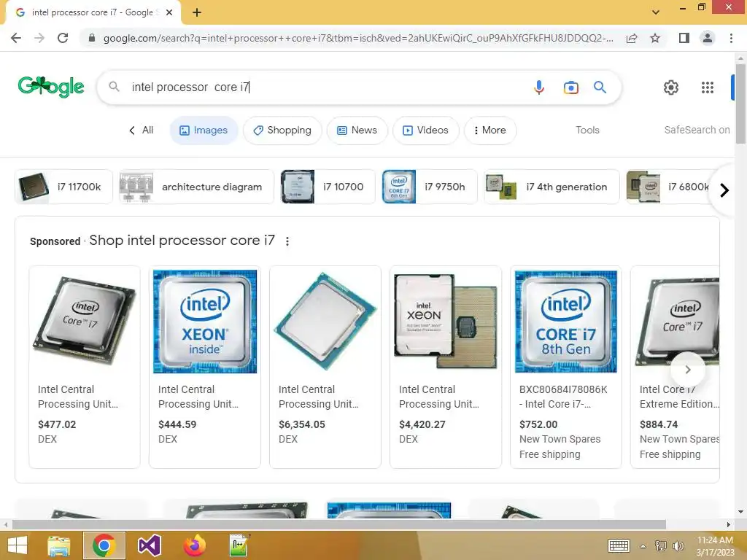Open a new tab with plus button
The image size is (747, 560).
point(197,12)
